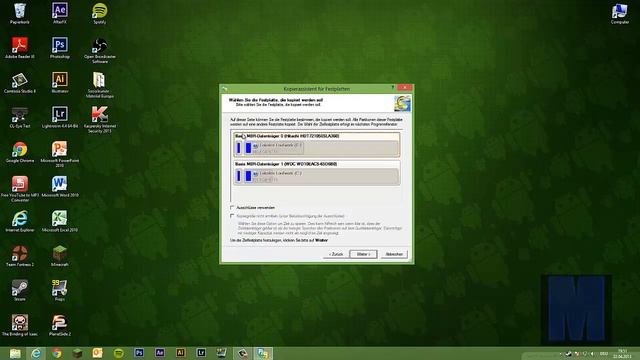Open the Microsoft Word 2010 desktop icon
The height and width of the screenshot is (360, 640).
60,187
